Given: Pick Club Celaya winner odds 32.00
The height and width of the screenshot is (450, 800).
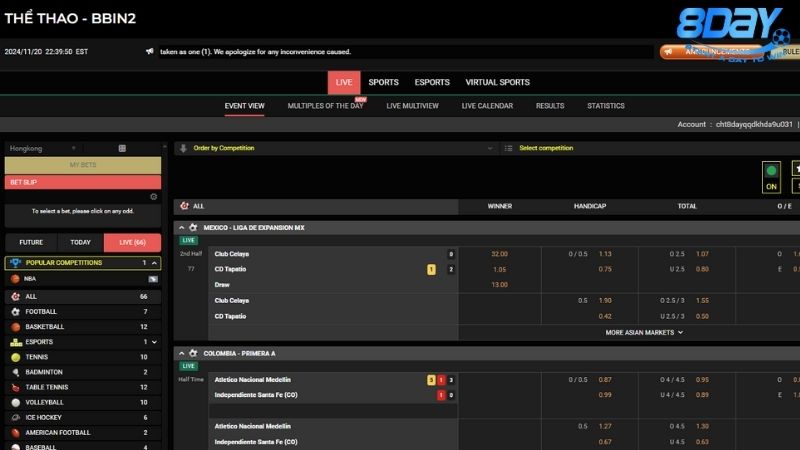Looking at the screenshot, I should (x=499, y=254).
